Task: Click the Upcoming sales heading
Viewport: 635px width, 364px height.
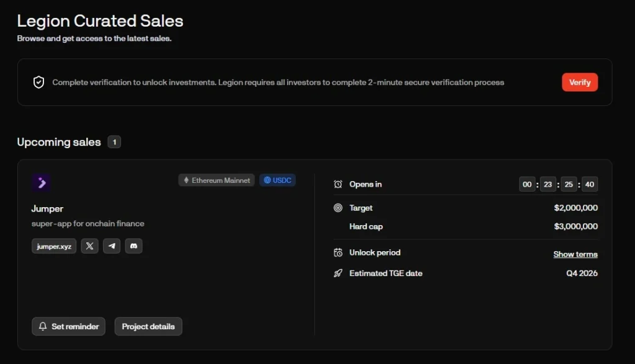Action: point(59,142)
